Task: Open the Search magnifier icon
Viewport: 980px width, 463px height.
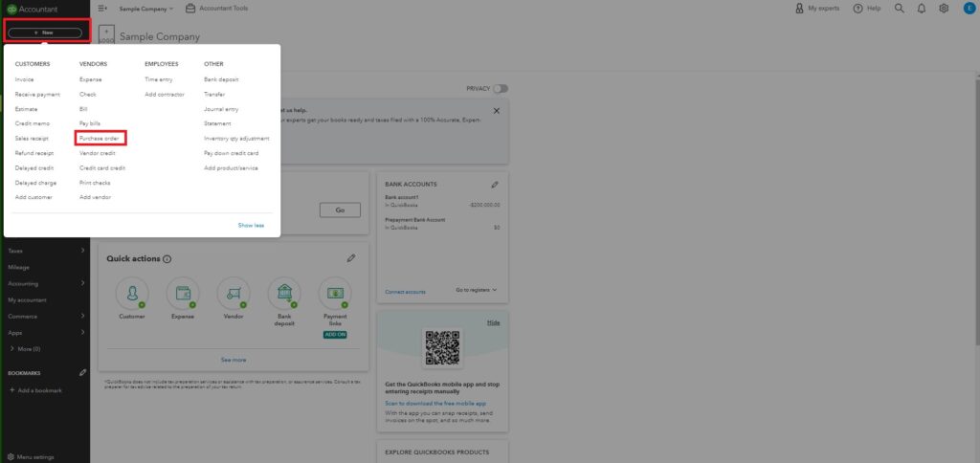Action: point(900,9)
